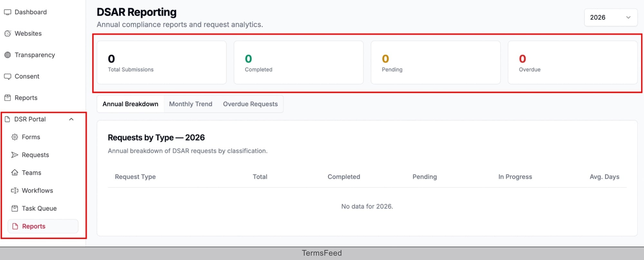Click the Dashboard monitor icon
644x260 pixels.
point(7,12)
